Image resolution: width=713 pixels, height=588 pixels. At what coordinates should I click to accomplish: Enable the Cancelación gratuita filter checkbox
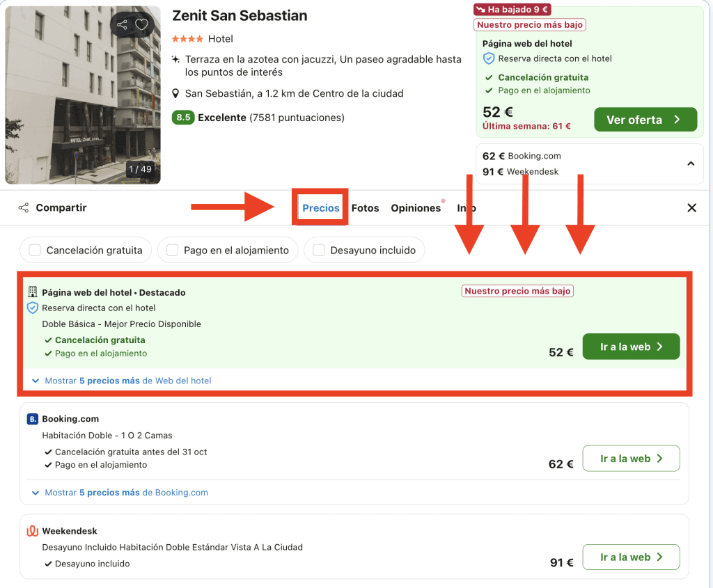[35, 251]
